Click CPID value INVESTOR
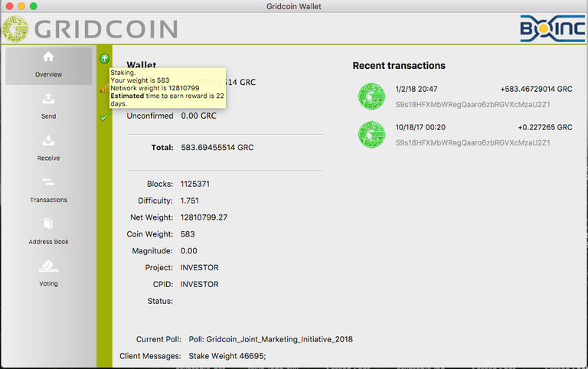588x369 pixels. pos(199,285)
